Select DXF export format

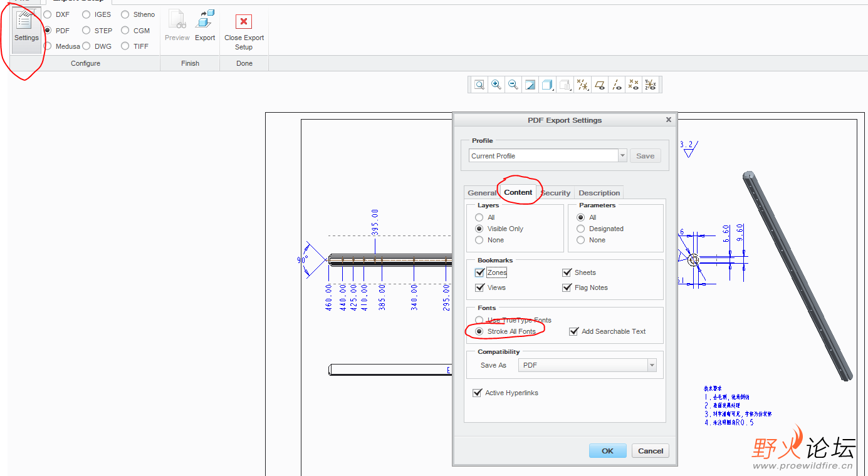[48, 14]
